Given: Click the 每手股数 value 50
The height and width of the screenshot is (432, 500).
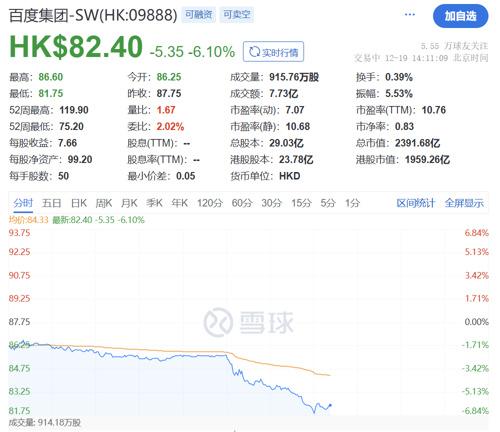Looking at the screenshot, I should click(63, 176).
